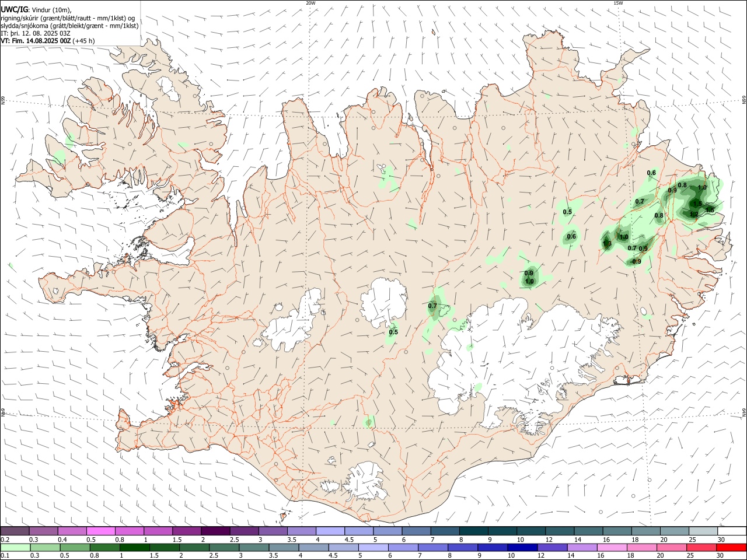Click the 0.1 label under lower scale

coord(4,555)
